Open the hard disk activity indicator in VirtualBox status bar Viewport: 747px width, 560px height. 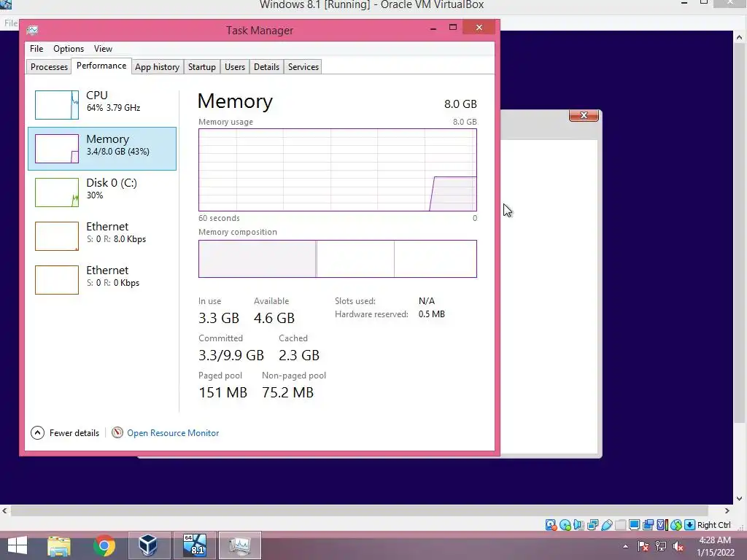pos(551,525)
